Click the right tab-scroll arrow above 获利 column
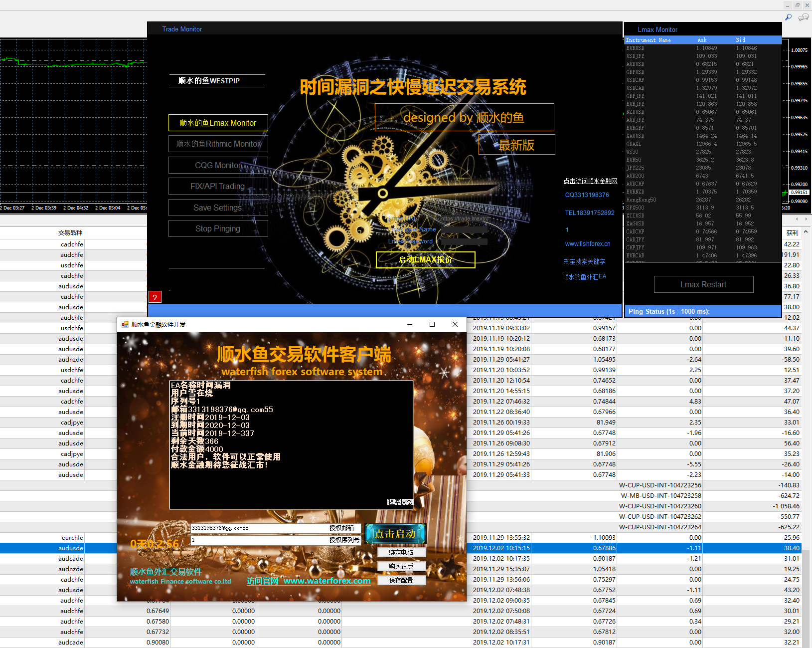The height and width of the screenshot is (648, 812). tap(806, 219)
